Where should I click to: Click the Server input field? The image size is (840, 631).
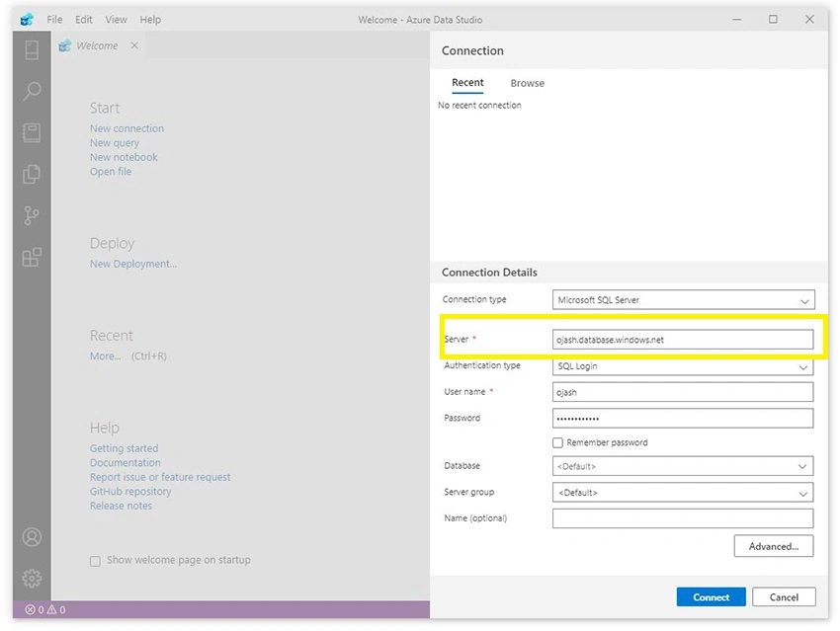pyautogui.click(x=683, y=340)
